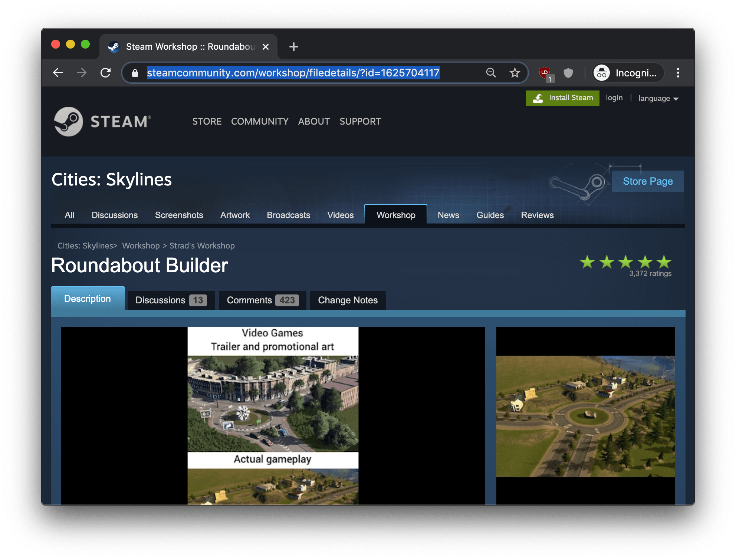Click the 3,372 ratings text

point(650,273)
